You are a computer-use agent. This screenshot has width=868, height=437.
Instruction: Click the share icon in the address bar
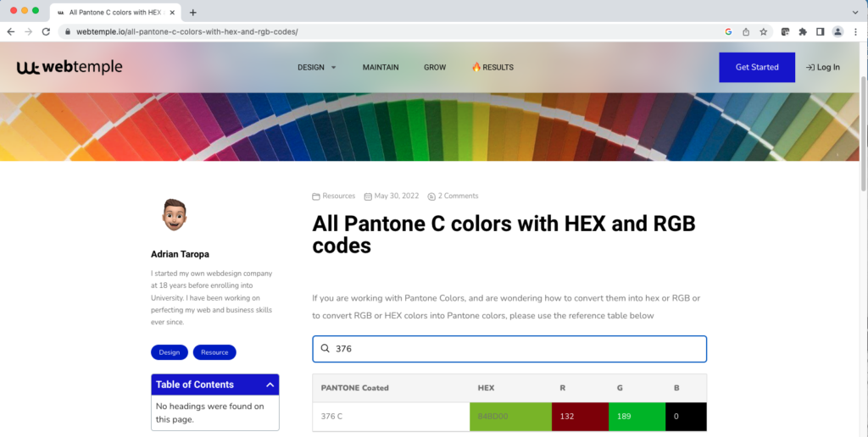click(746, 32)
